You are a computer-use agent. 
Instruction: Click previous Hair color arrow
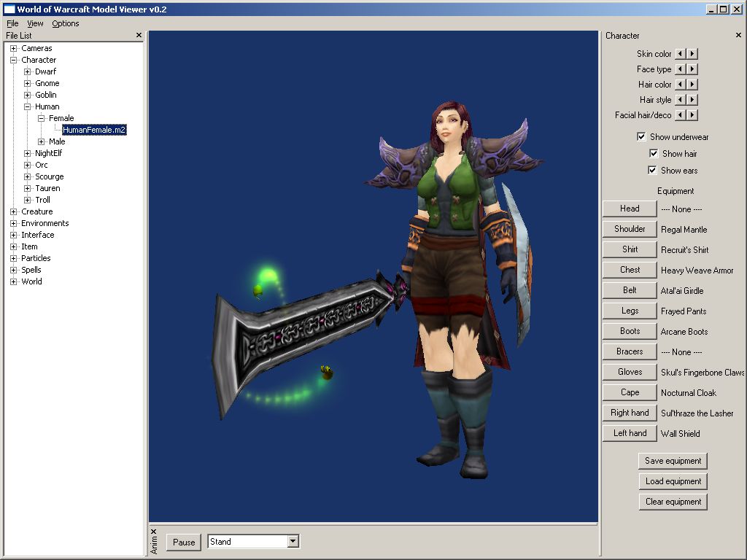681,85
